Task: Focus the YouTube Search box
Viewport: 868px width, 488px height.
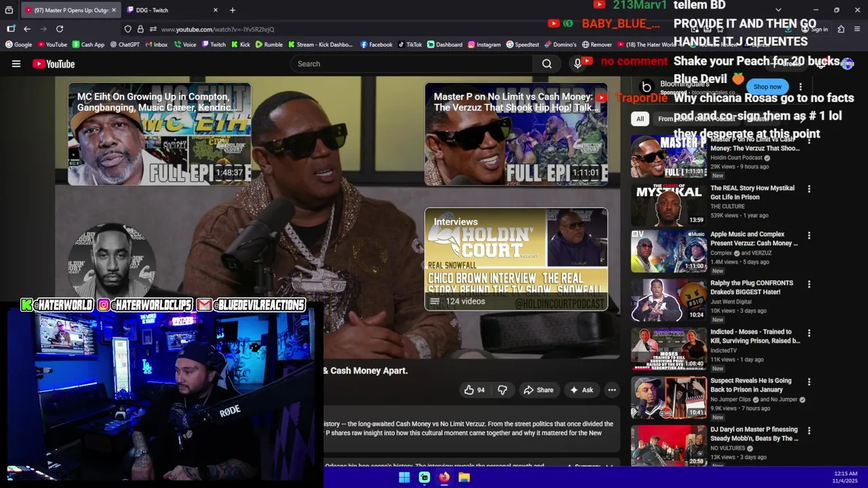Action: click(x=412, y=64)
